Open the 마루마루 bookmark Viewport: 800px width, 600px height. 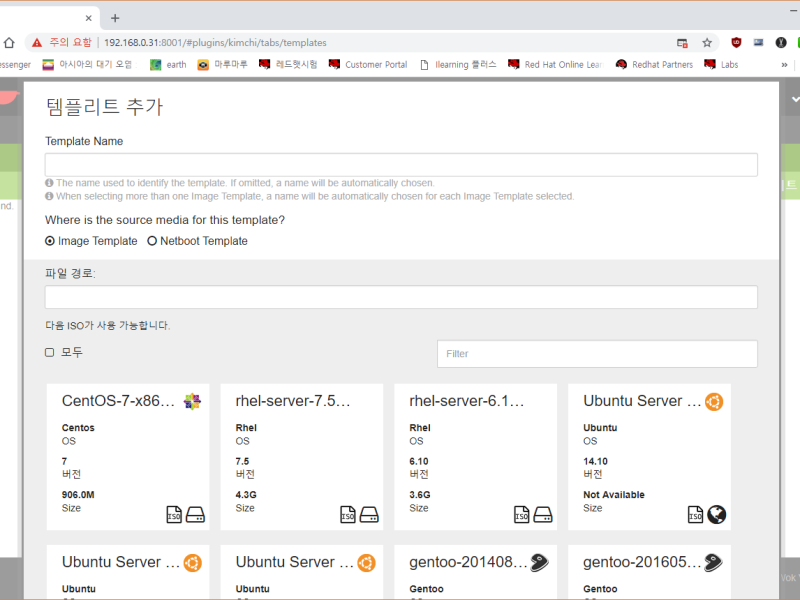pyautogui.click(x=222, y=65)
